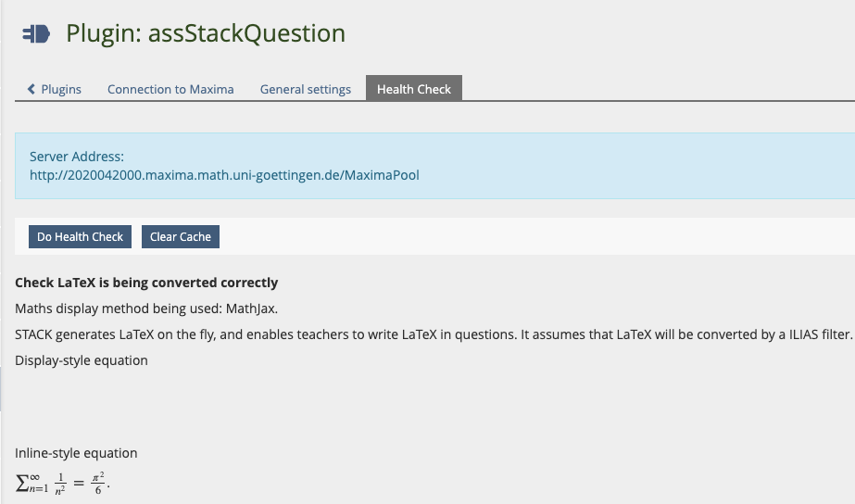Screen dimensions: 855x504
Task: Click the Server Address label
Action: 77,157
